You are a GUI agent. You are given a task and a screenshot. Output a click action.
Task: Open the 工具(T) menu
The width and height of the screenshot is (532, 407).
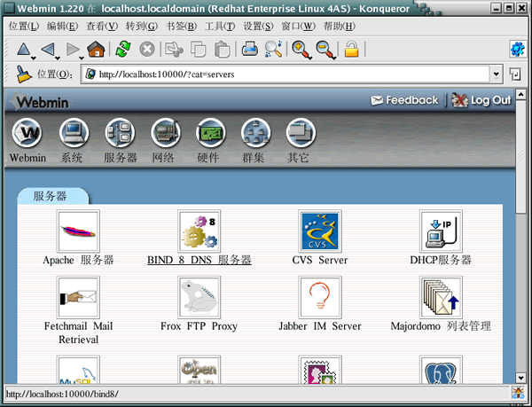(x=220, y=26)
